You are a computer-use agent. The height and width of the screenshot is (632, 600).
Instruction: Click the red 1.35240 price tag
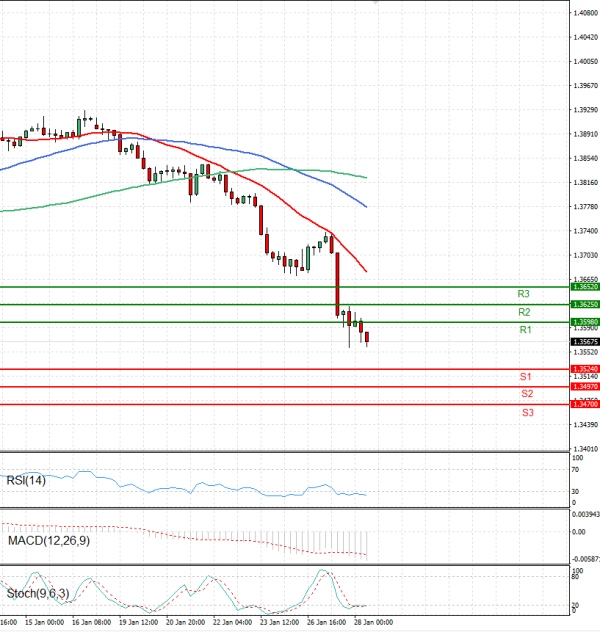585,369
